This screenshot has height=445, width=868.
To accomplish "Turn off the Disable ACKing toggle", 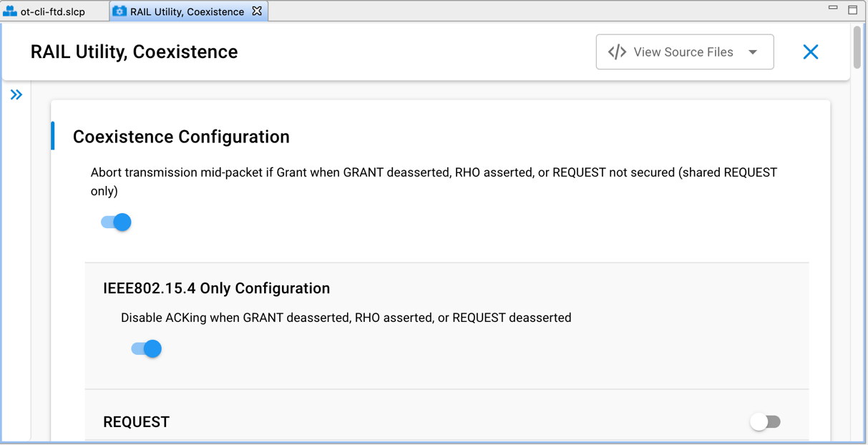I will (x=147, y=349).
